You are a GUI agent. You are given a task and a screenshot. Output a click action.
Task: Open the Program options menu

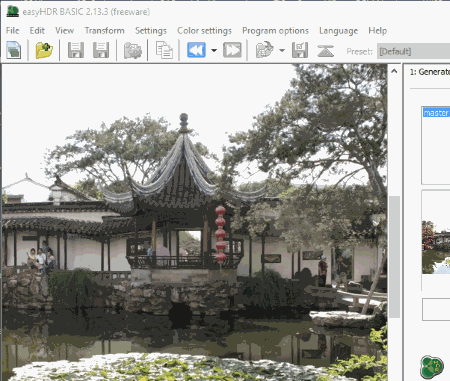275,31
